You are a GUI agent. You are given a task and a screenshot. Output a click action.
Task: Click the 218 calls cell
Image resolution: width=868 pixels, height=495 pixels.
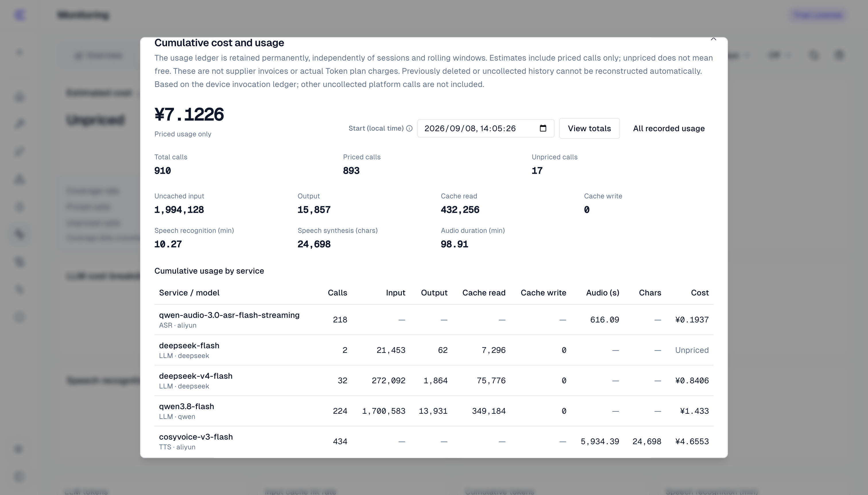pyautogui.click(x=340, y=320)
